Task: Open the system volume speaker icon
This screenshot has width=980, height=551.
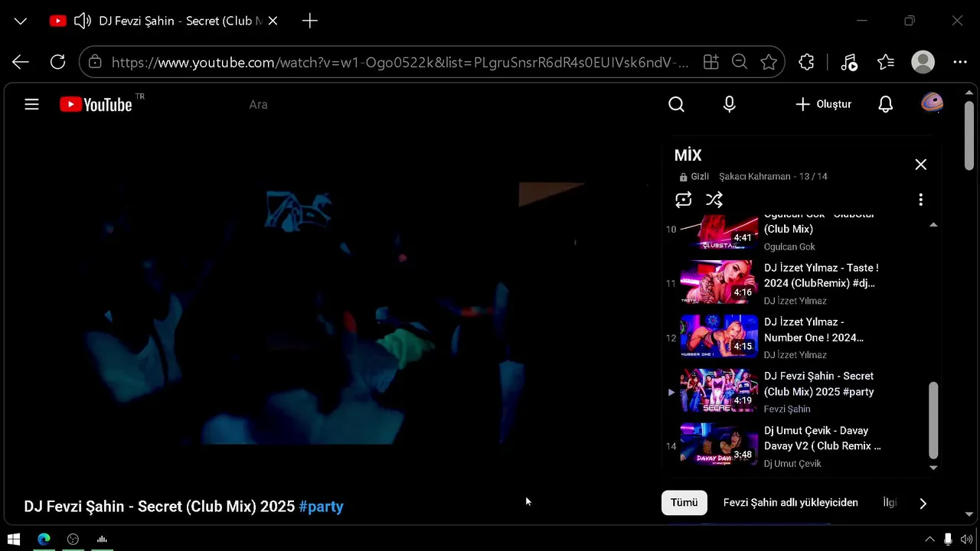Action: click(966, 540)
